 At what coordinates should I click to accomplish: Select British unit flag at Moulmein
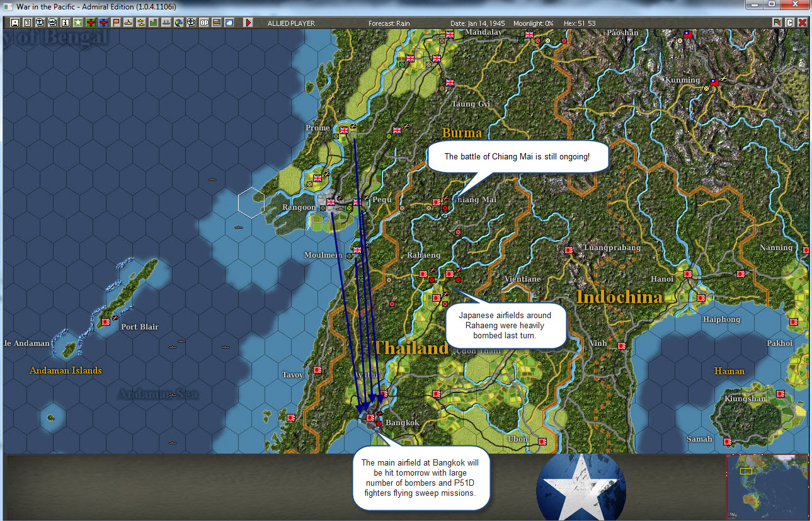[357, 250]
